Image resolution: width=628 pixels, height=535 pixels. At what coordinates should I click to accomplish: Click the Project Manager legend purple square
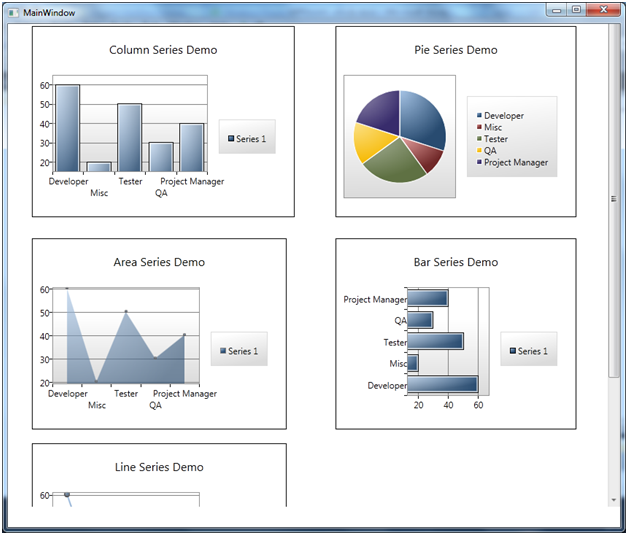(479, 162)
